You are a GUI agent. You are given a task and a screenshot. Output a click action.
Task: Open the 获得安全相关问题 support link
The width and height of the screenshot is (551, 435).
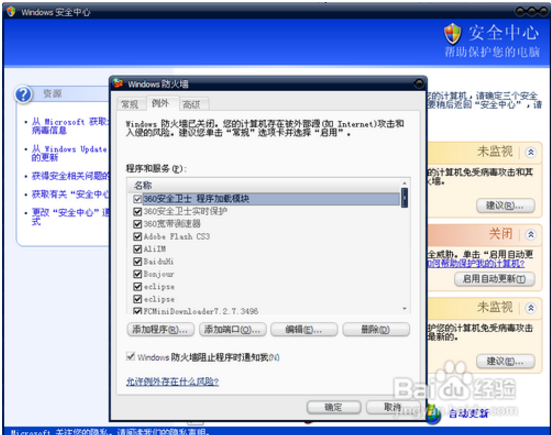pyautogui.click(x=71, y=176)
